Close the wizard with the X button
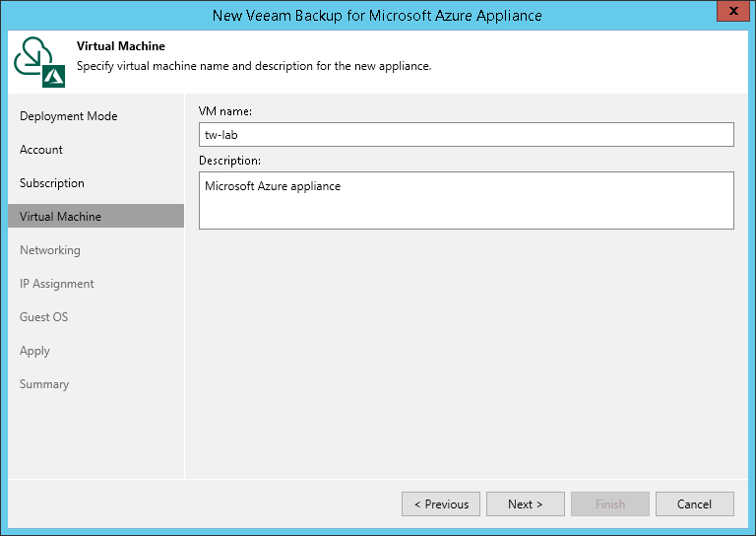Image resolution: width=756 pixels, height=536 pixels. (x=732, y=11)
